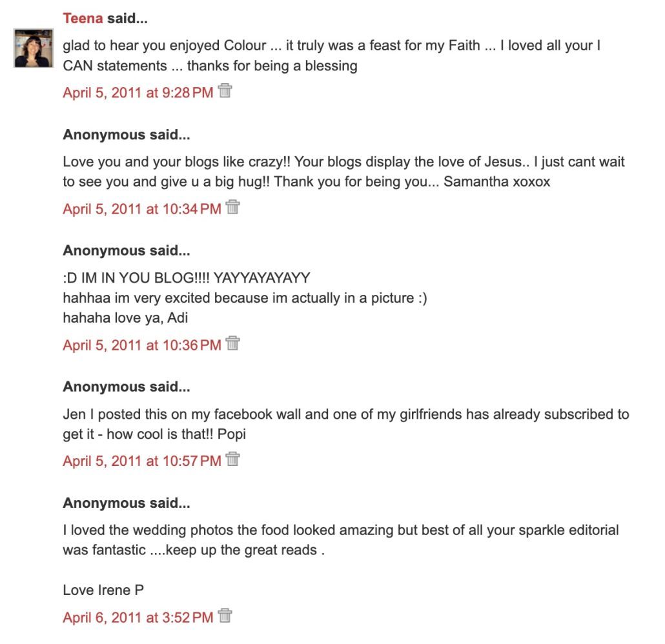Click the April 5, 2011 10:34 PM timestamp
Image resolution: width=665 pixels, height=644 pixels.
click(x=141, y=208)
